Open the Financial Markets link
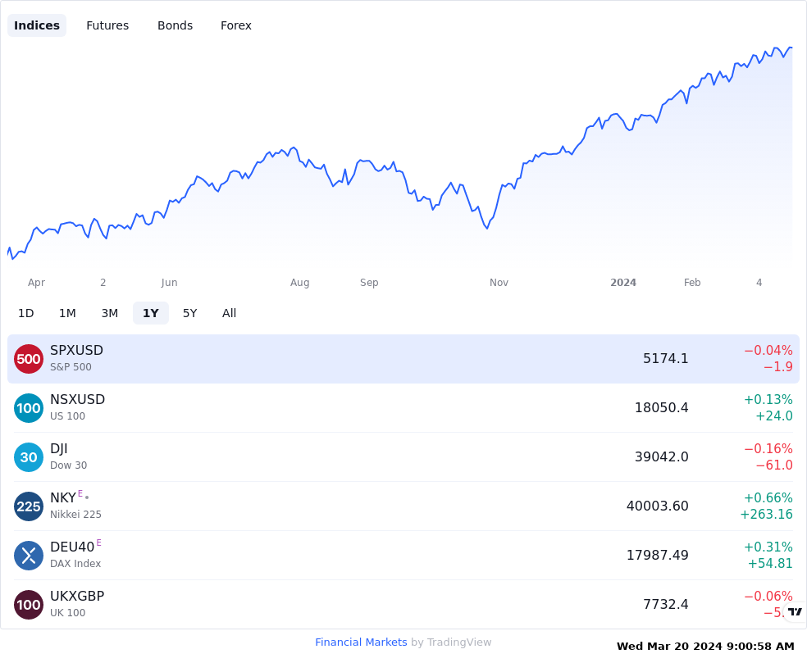807x672 pixels. coord(361,642)
